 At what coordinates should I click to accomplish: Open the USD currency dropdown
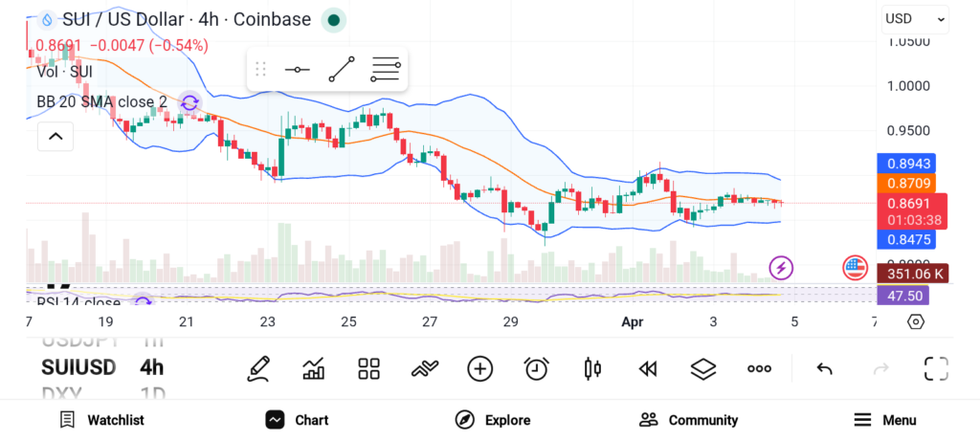pos(914,18)
